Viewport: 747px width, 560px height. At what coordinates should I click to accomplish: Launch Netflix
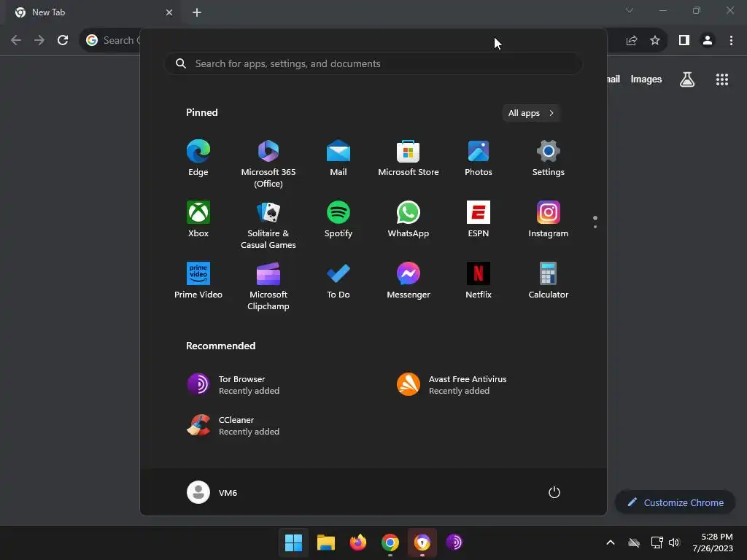pos(479,281)
